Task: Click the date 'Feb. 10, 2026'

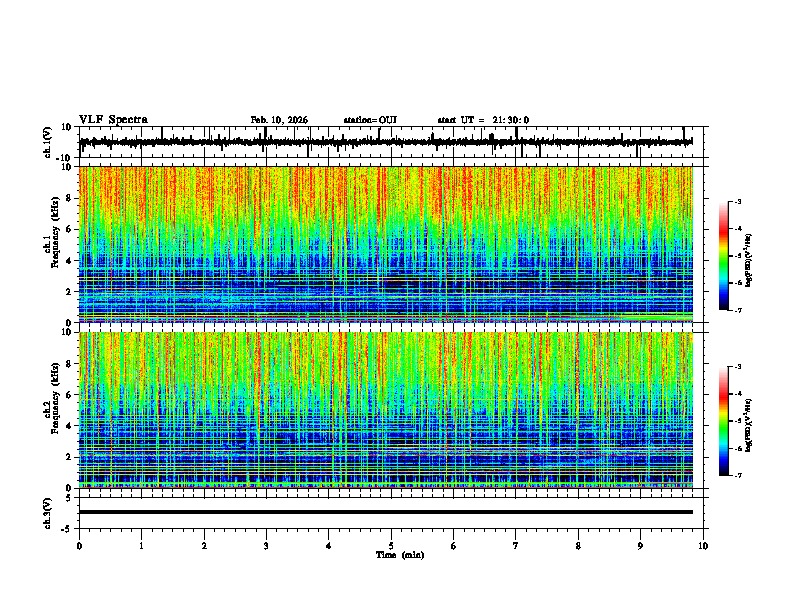Action: pos(279,120)
